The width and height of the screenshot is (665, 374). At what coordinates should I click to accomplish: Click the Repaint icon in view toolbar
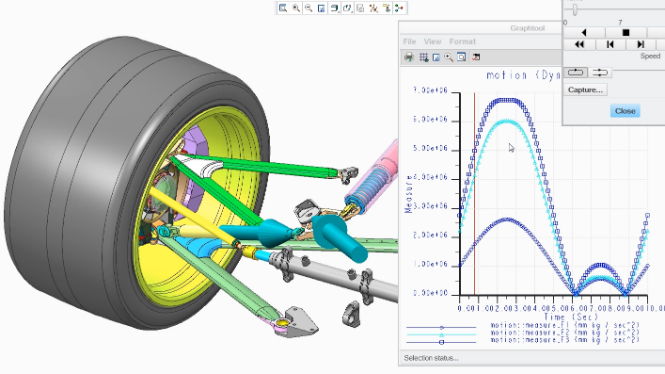(321, 8)
